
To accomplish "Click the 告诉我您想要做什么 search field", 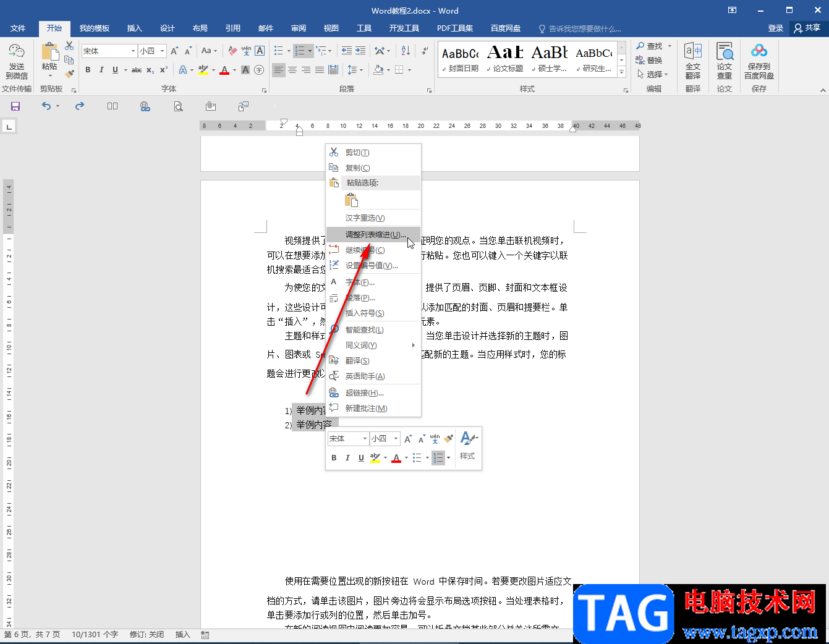I will (580, 28).
